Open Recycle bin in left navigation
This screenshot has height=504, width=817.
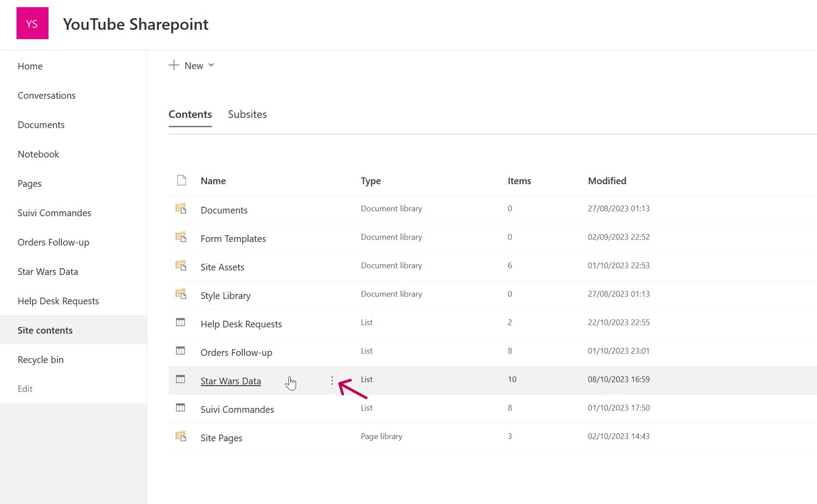tap(41, 360)
